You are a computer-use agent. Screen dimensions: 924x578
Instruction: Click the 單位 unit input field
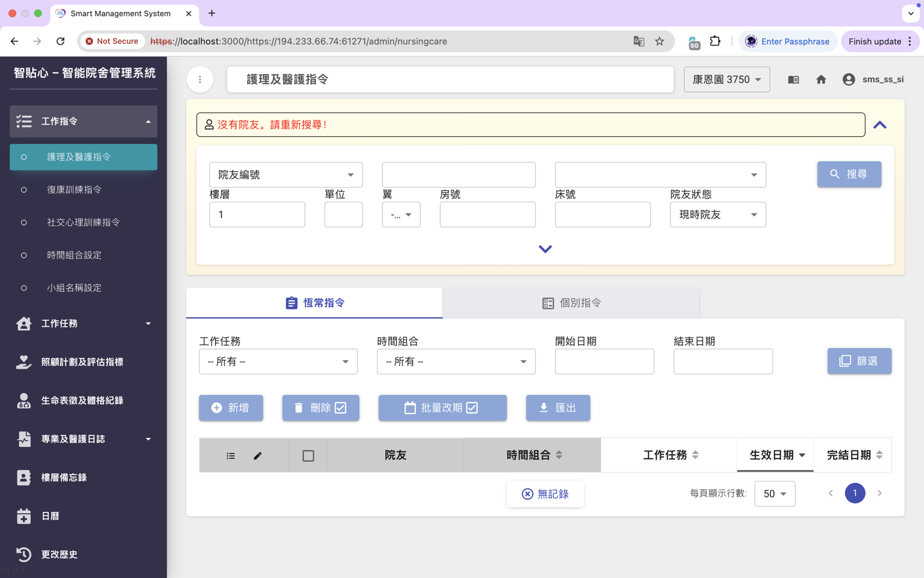pyautogui.click(x=343, y=215)
